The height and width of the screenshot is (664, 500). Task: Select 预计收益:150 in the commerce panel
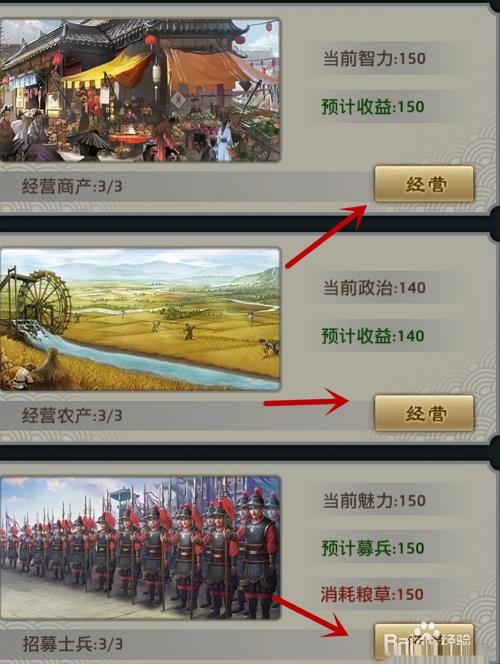[x=373, y=106]
